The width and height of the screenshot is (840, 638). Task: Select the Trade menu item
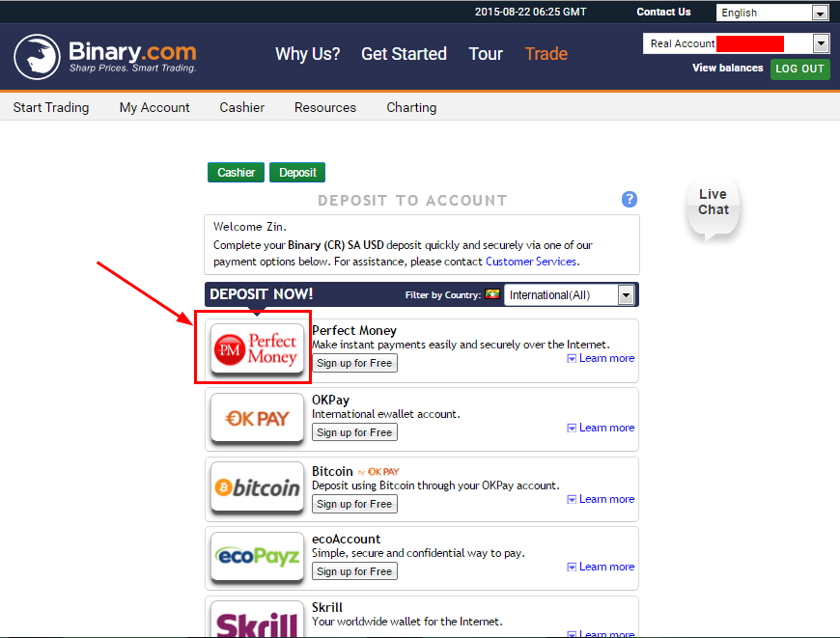[x=546, y=53]
